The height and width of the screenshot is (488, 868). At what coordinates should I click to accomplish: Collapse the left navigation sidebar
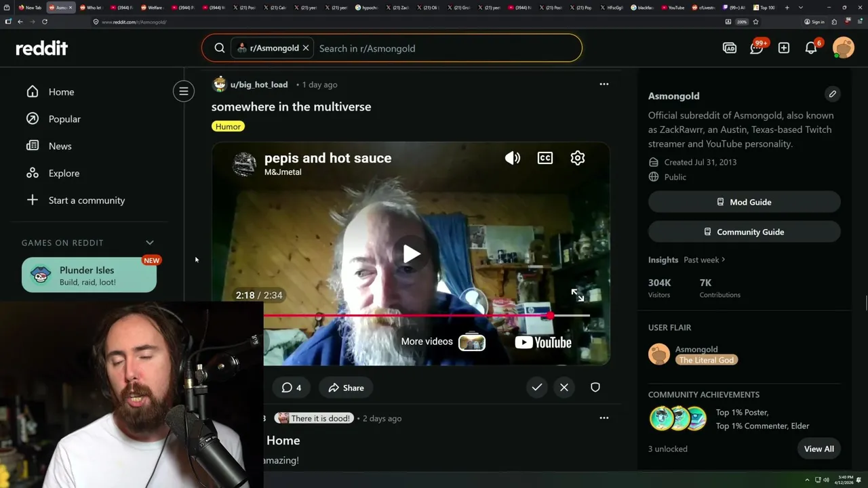click(x=183, y=91)
